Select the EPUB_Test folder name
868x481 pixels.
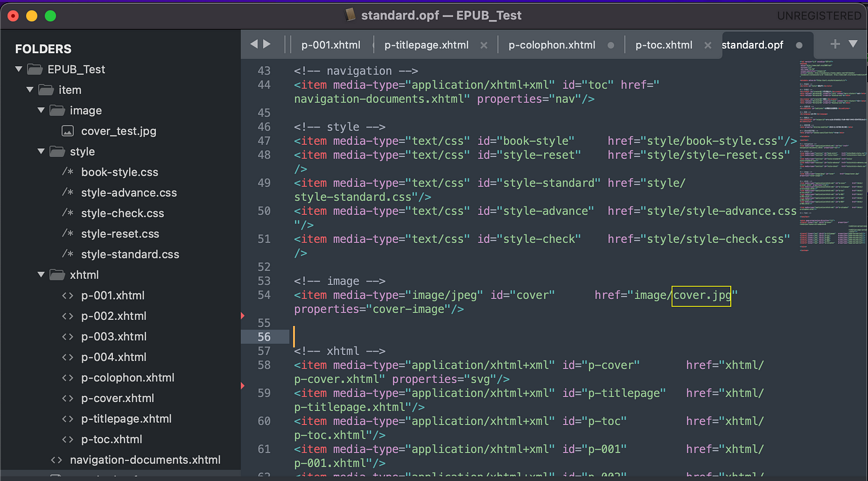76,69
